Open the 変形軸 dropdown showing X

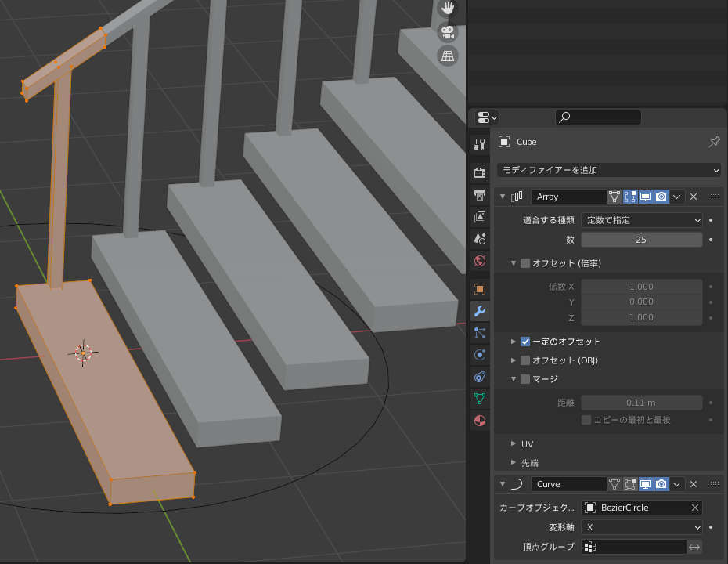(642, 527)
